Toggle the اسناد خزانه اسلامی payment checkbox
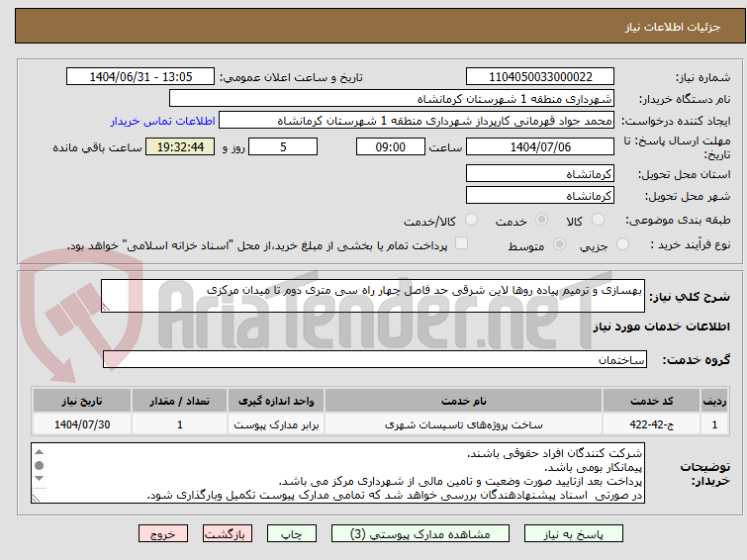The width and height of the screenshot is (747, 560). pos(461,243)
